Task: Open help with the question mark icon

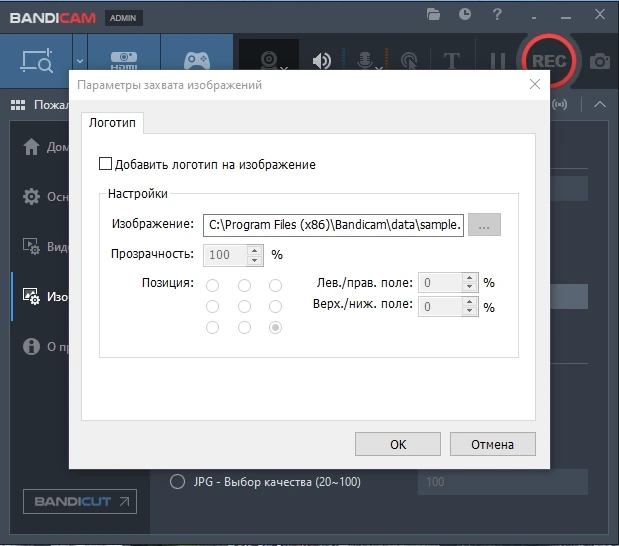Action: click(x=497, y=15)
